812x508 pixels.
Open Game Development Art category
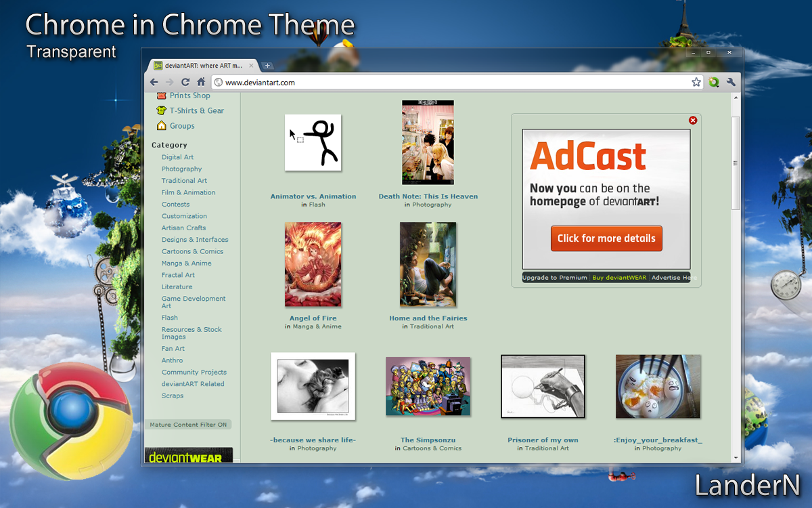(194, 302)
